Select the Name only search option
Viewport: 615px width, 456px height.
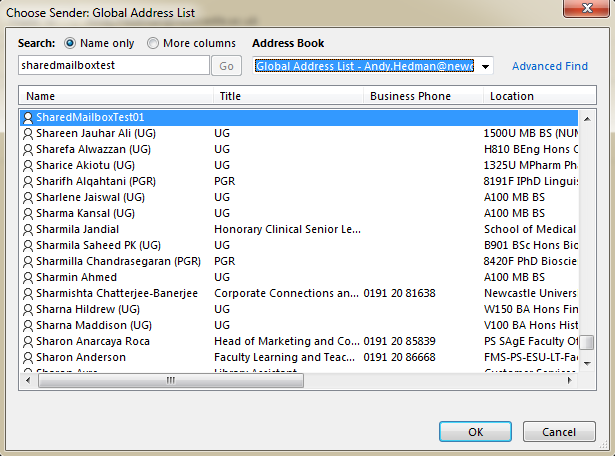point(70,44)
